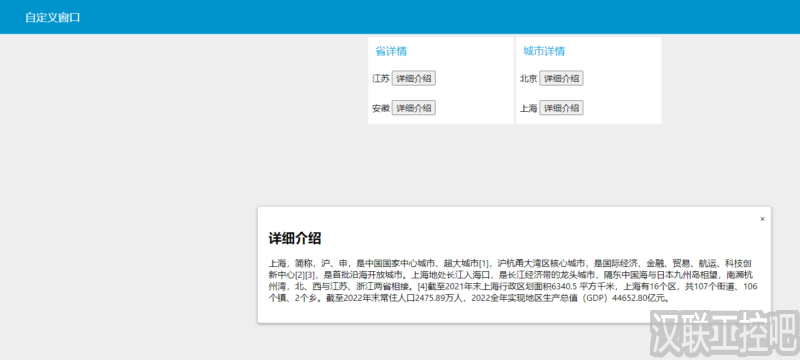800x360 pixels.
Task: Click the 安徽 label
Action: tap(381, 108)
